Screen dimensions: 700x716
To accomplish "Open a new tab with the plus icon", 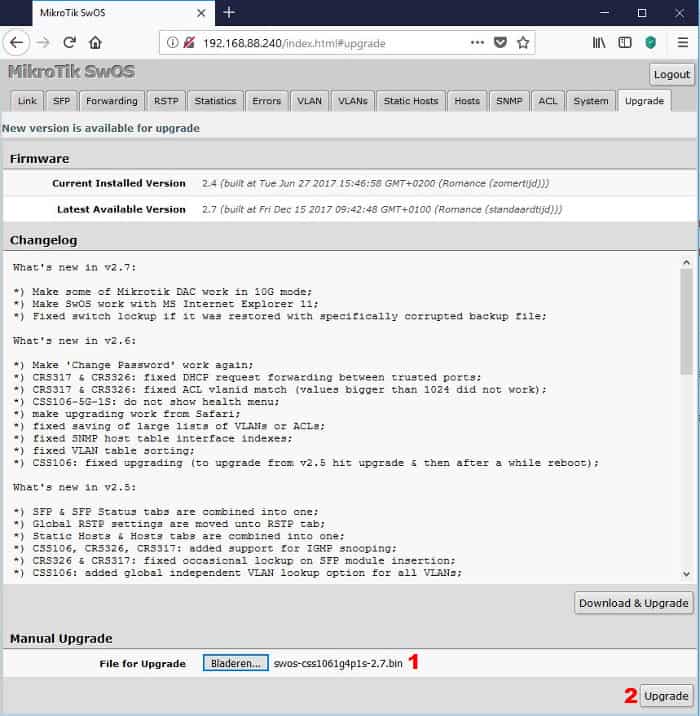I will [229, 13].
